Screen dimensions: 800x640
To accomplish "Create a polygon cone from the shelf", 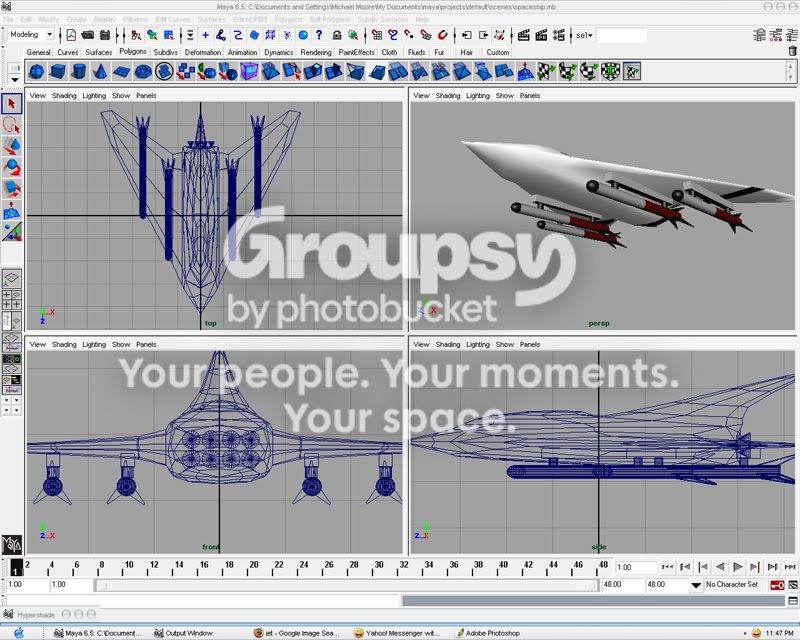I will (100, 71).
